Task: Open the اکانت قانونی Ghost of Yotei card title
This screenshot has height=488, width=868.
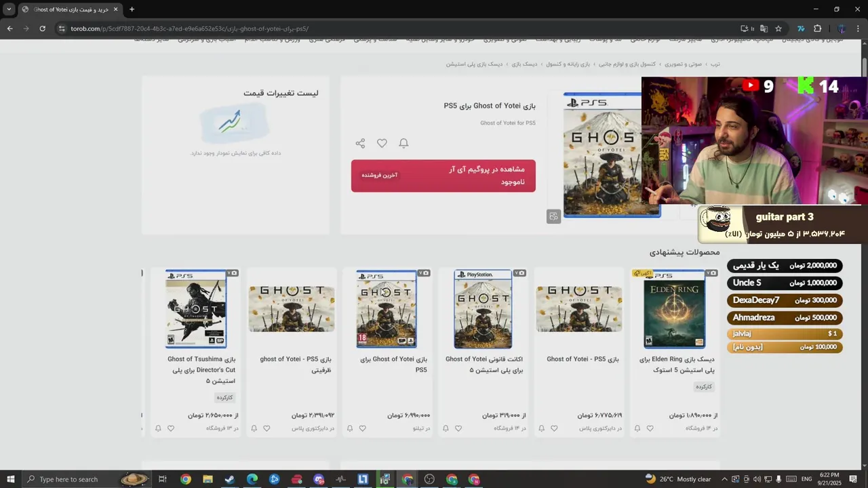Action: tap(484, 365)
